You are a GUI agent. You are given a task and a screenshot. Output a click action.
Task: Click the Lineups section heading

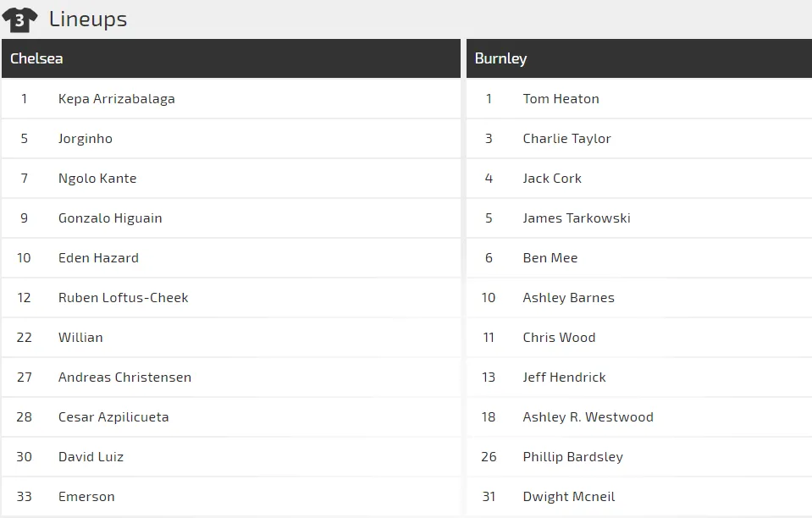click(x=88, y=19)
